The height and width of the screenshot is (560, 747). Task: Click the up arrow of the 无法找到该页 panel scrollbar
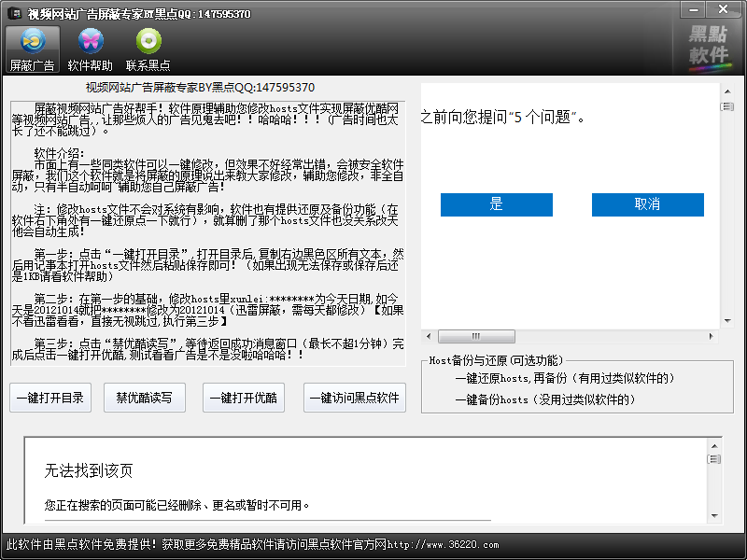click(x=714, y=446)
